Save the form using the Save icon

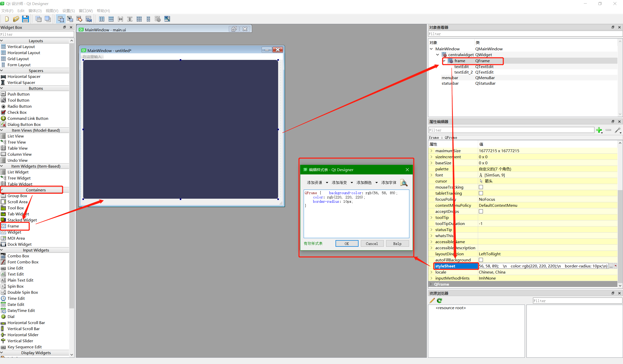[x=26, y=19]
